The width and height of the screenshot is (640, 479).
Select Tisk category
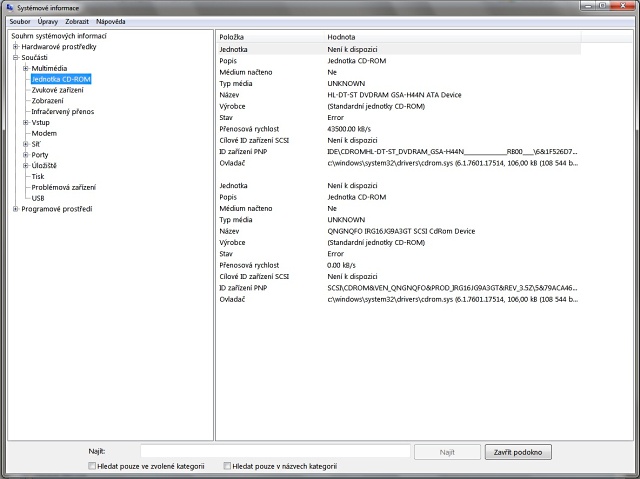pos(38,177)
